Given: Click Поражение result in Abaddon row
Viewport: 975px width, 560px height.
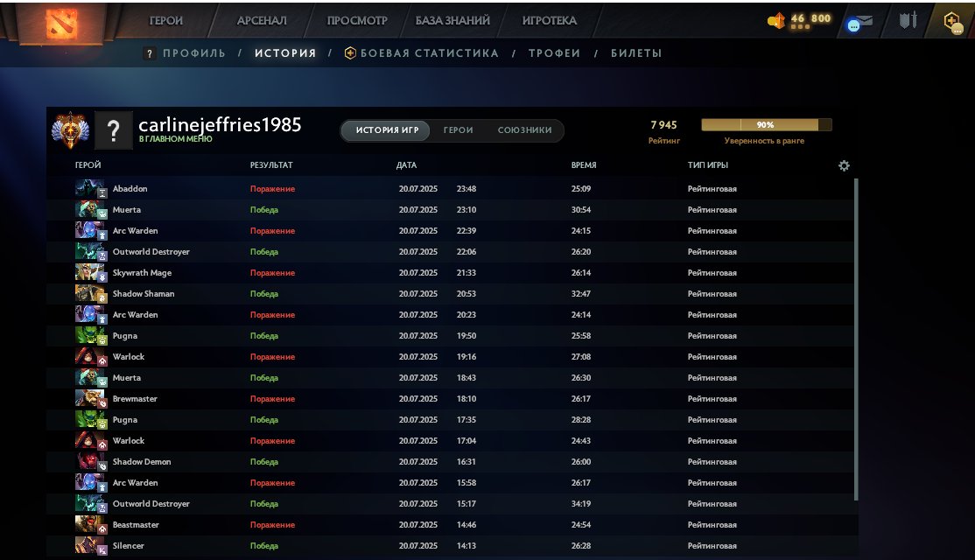Looking at the screenshot, I should 272,189.
